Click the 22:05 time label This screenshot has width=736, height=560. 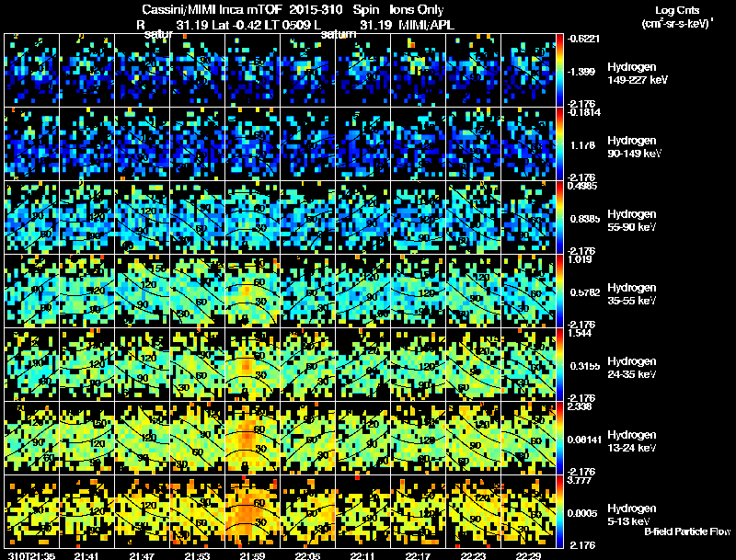(x=308, y=556)
